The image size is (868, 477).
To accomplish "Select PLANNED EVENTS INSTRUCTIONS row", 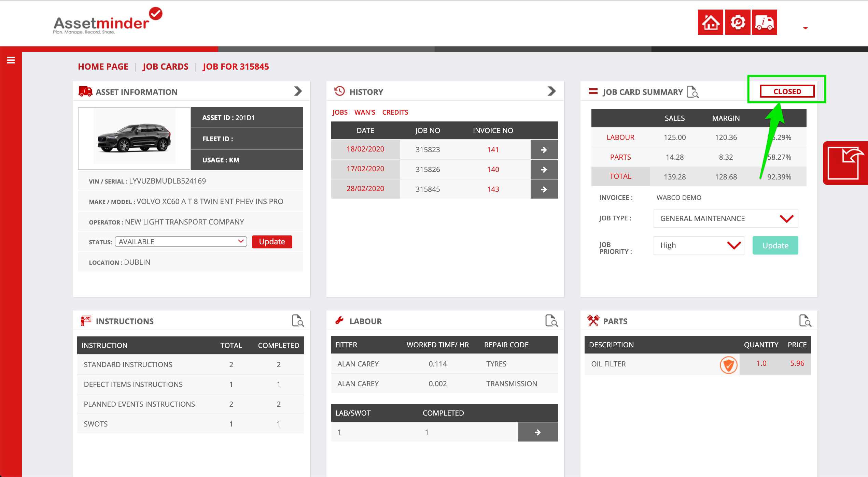I will [x=191, y=404].
